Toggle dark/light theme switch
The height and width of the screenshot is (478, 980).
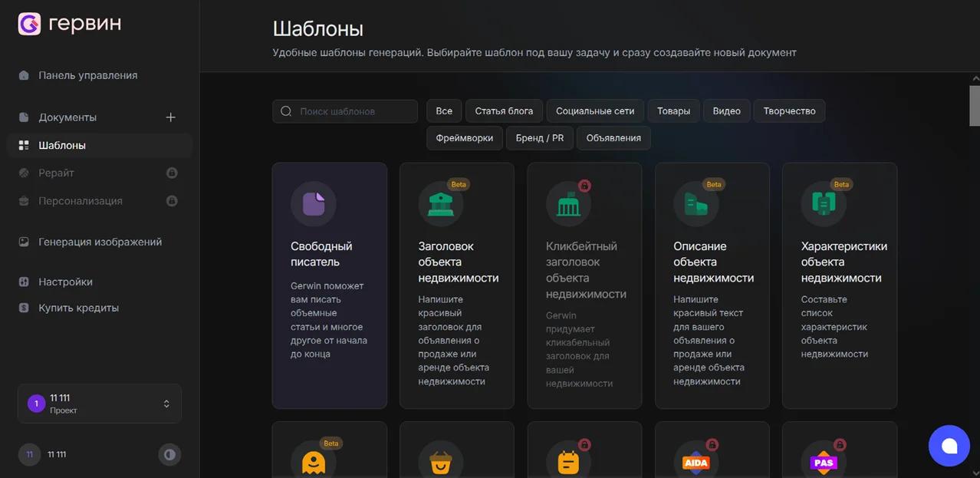pos(169,454)
